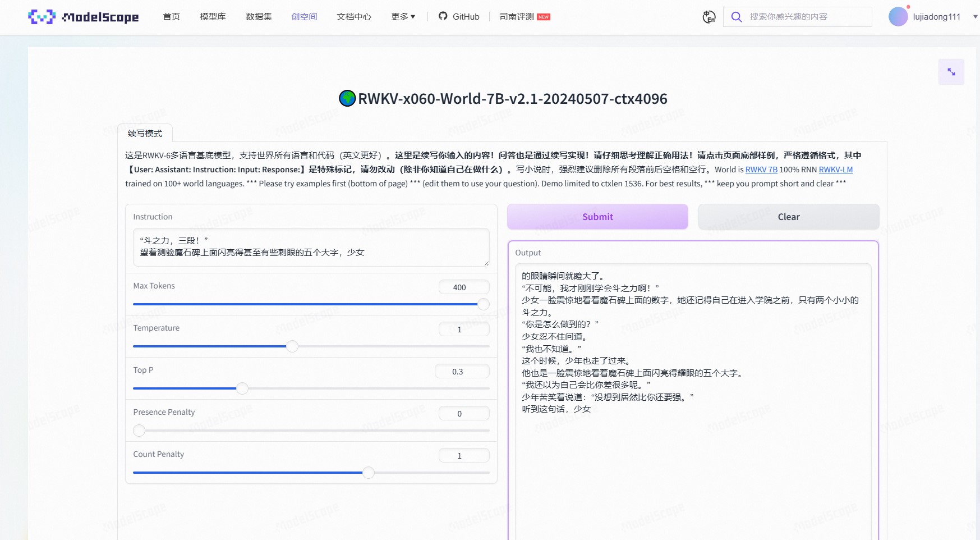Click the Instruction text area
980x540 pixels.
click(311, 247)
